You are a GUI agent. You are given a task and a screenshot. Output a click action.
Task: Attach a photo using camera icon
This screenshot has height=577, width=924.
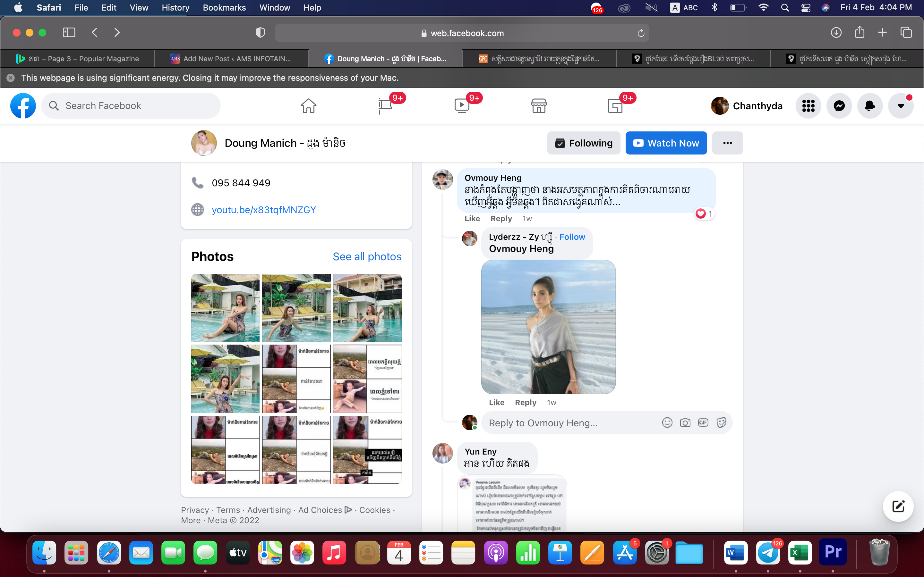pos(685,422)
